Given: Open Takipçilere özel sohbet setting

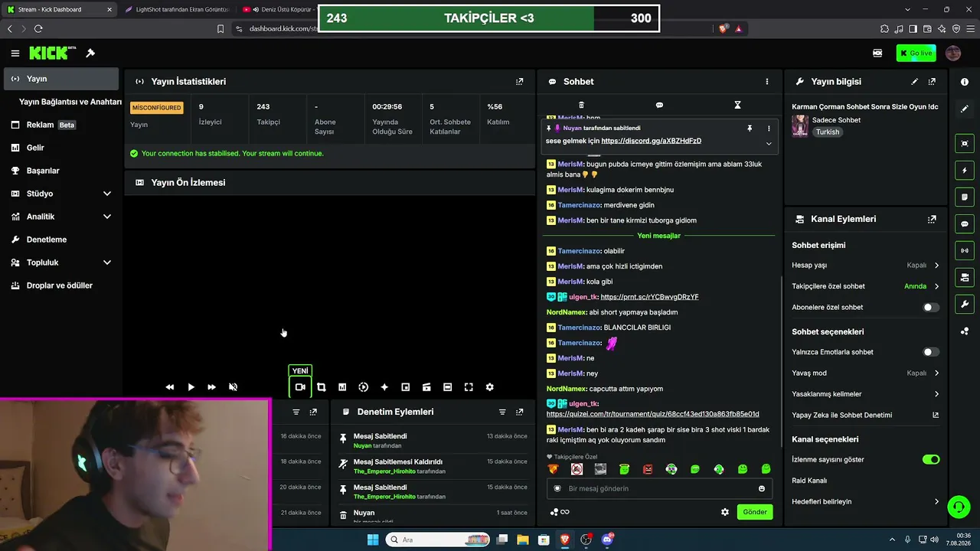Looking at the screenshot, I should (866, 286).
